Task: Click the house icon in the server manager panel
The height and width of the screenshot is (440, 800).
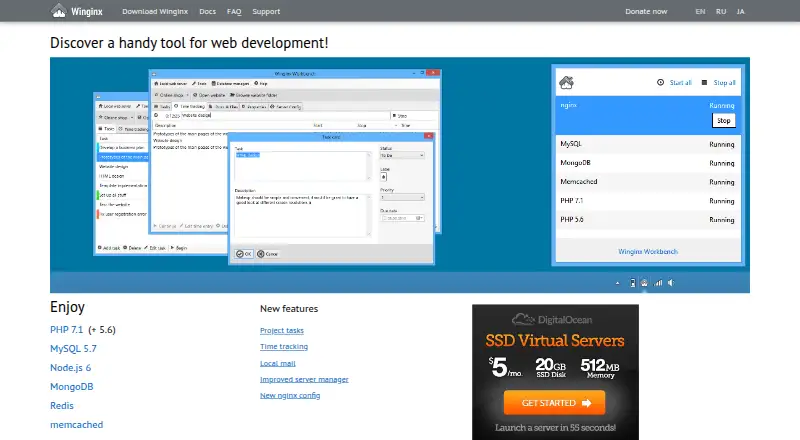Action: [x=566, y=82]
